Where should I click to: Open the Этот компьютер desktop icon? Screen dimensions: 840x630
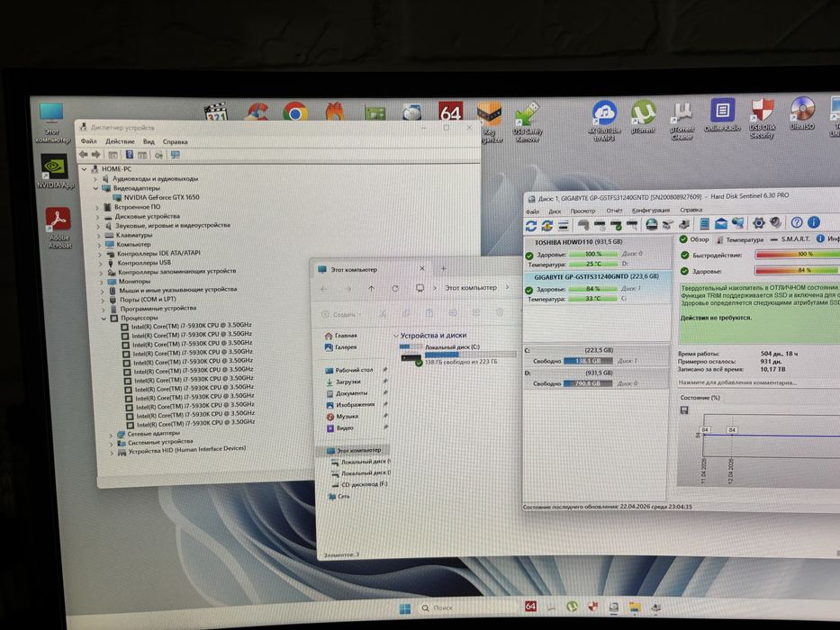52,124
